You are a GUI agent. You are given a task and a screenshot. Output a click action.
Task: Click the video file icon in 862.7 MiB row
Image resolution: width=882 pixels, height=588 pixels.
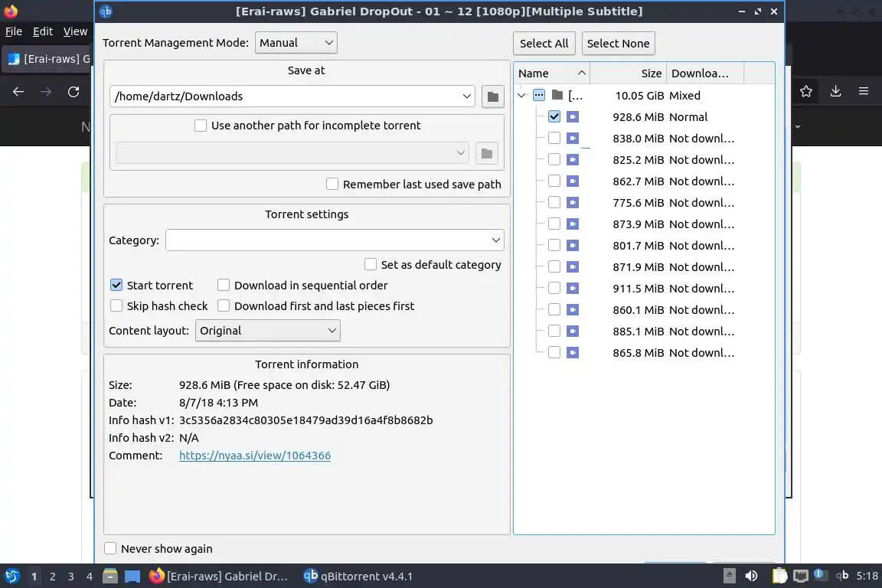pos(573,181)
